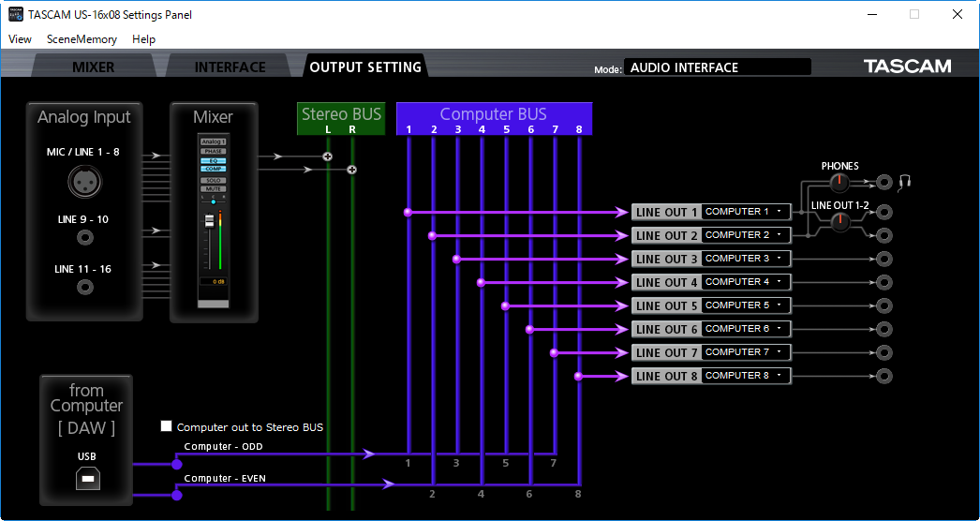
Task: Click the LINE OUT 8 label button
Action: (x=666, y=376)
